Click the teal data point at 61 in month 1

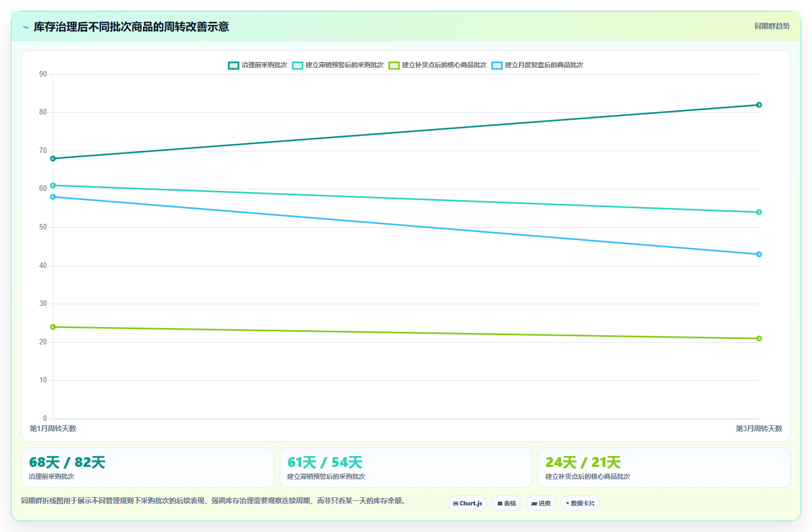pos(53,185)
